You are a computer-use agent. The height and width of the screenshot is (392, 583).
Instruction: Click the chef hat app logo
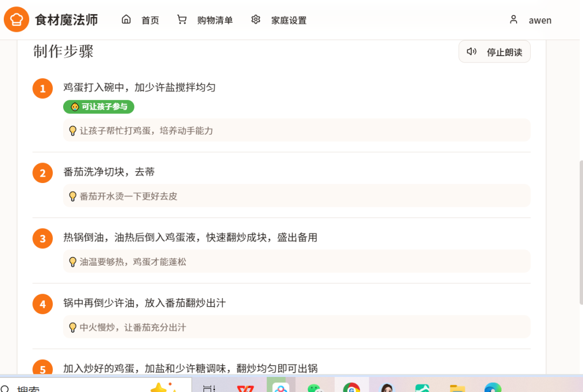(x=17, y=20)
